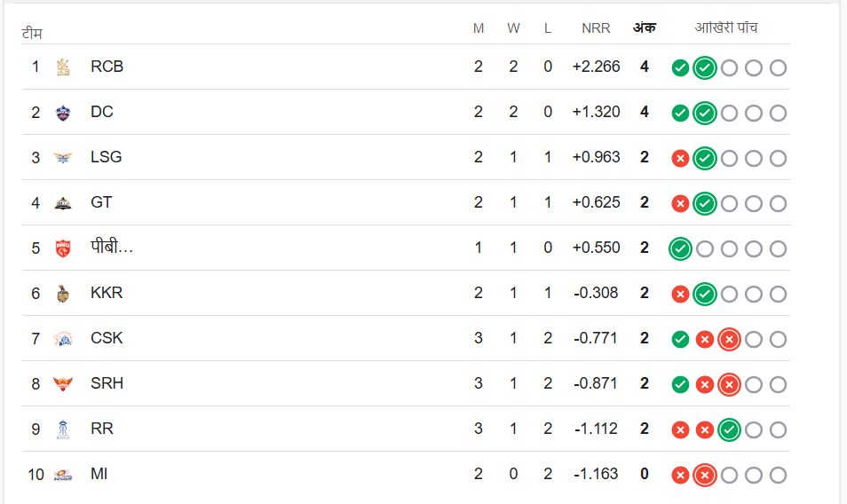Click the अंक points column header
Image resolution: width=847 pixels, height=504 pixels.
coord(644,28)
